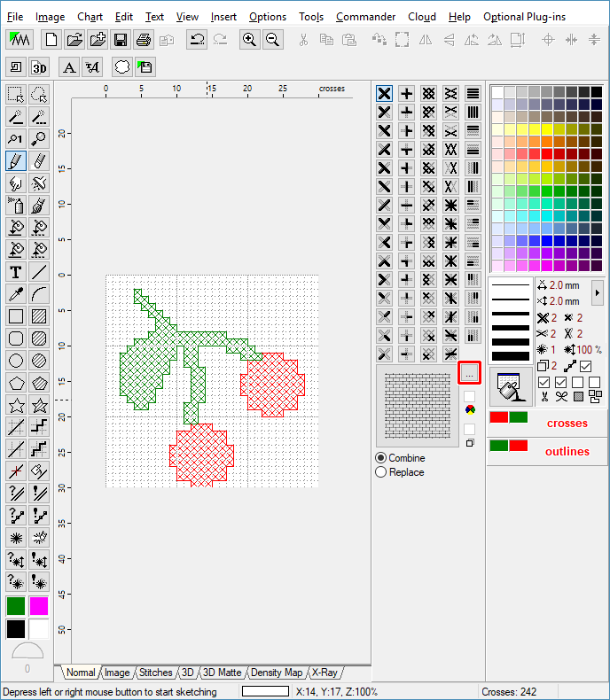Image resolution: width=610 pixels, height=700 pixels.
Task: Select the Text tool in the toolbox
Action: point(16,272)
